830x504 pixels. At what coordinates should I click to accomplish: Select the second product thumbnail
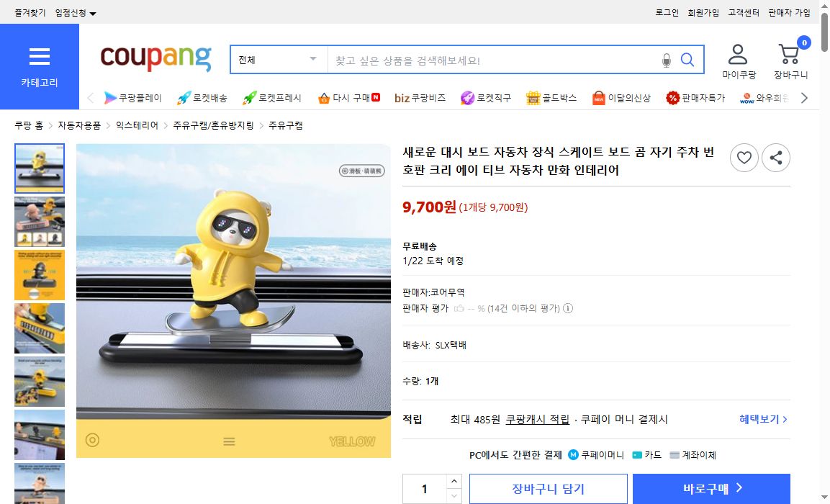[x=40, y=222]
